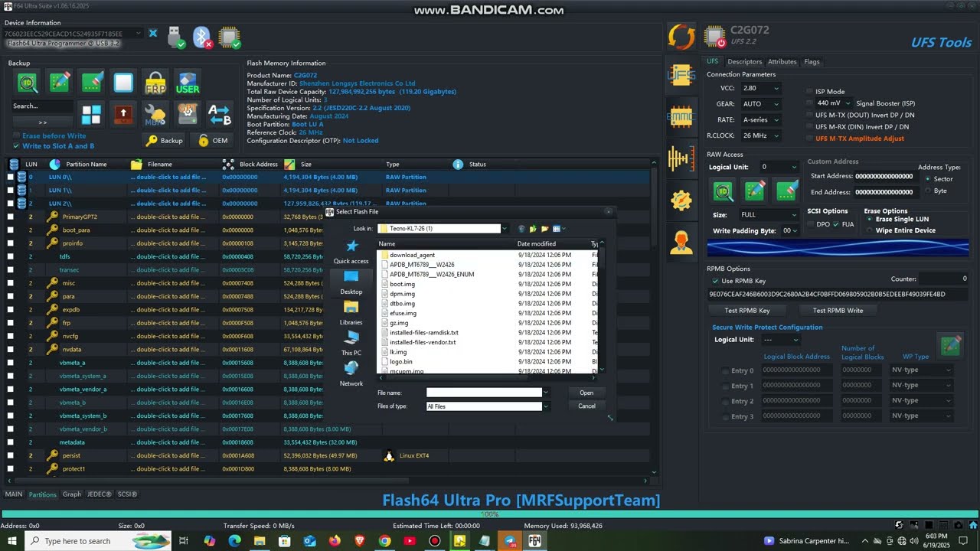The image size is (980, 551).
Task: Switch to the Flags tab
Action: (x=812, y=61)
